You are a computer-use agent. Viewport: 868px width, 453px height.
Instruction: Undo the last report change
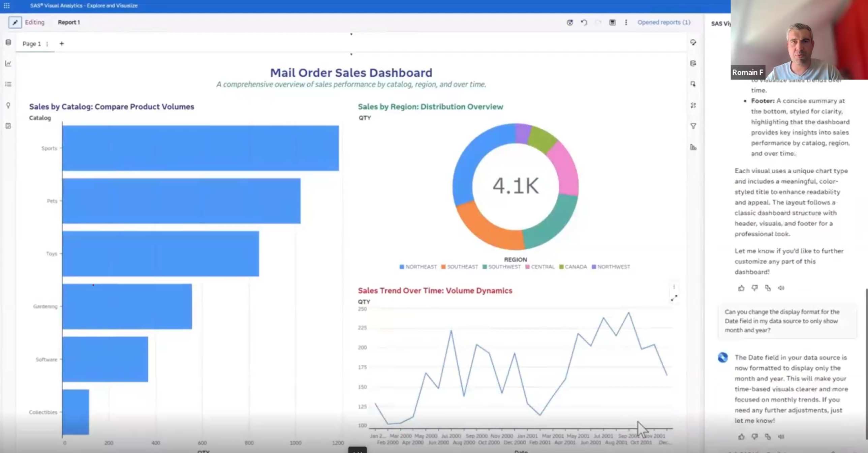(584, 22)
